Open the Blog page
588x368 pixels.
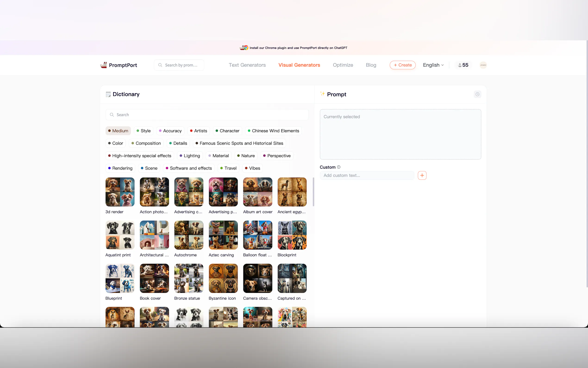coord(371,65)
